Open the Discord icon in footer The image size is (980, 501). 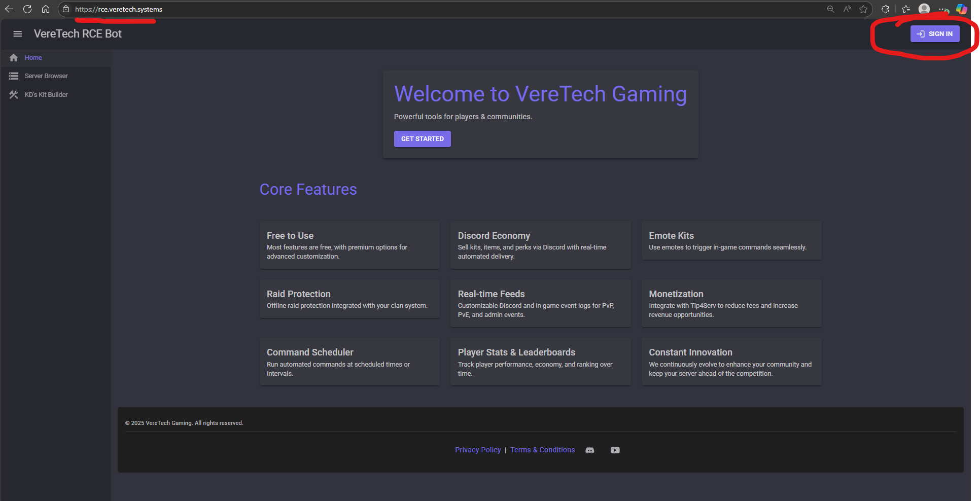click(590, 450)
